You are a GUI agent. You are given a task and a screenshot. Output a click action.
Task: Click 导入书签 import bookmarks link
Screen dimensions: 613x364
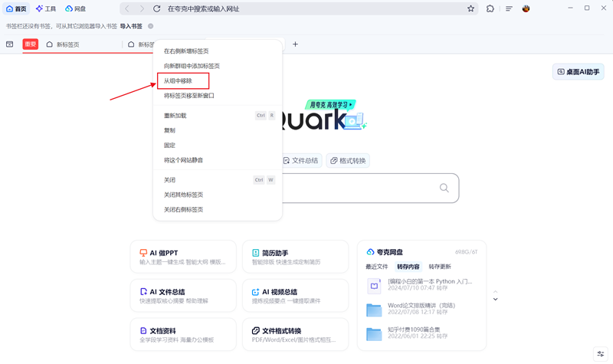[131, 26]
